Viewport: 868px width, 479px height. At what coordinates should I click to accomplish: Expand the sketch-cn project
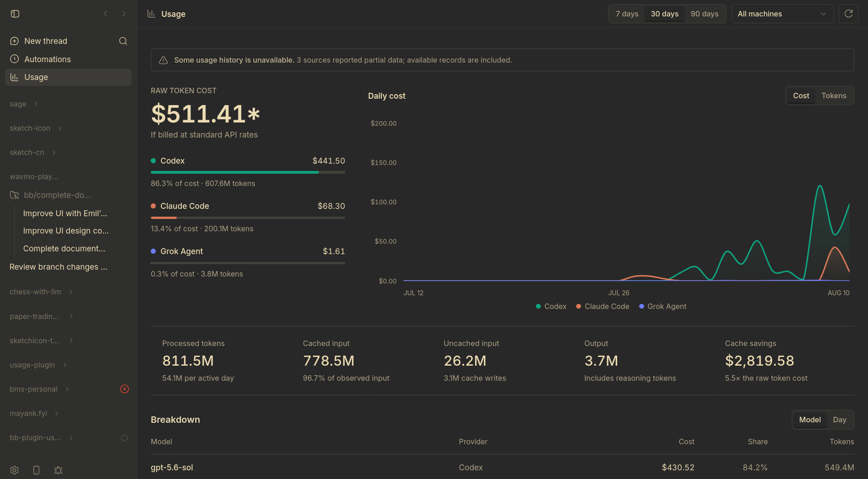click(x=54, y=152)
